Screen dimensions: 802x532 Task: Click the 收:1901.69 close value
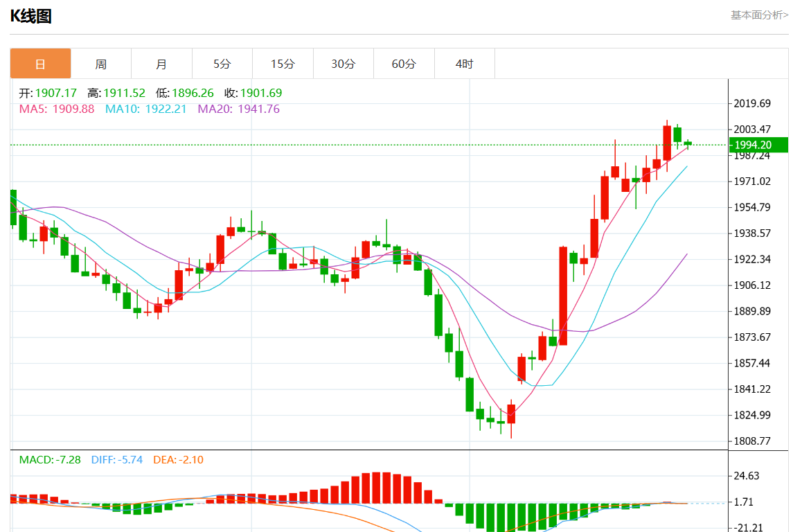click(x=253, y=93)
